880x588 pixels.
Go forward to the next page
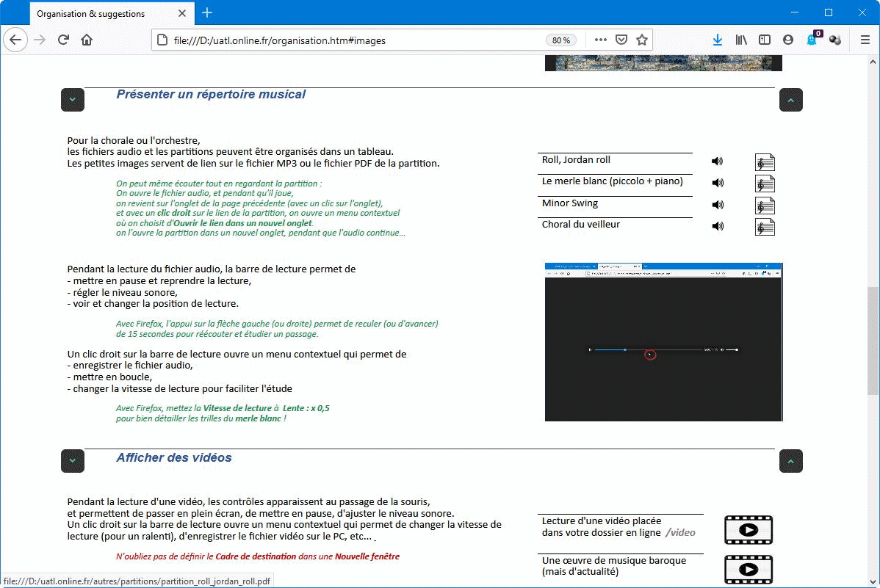[x=39, y=40]
